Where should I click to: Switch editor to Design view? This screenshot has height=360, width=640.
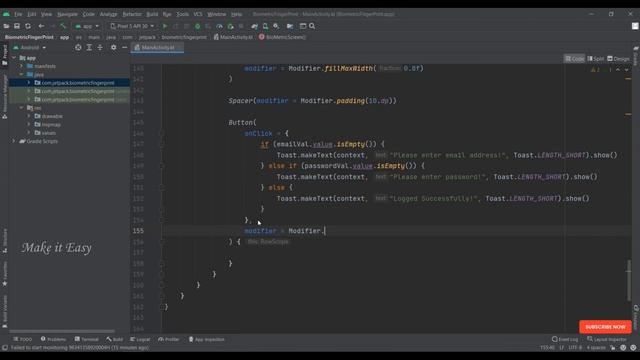coord(618,59)
